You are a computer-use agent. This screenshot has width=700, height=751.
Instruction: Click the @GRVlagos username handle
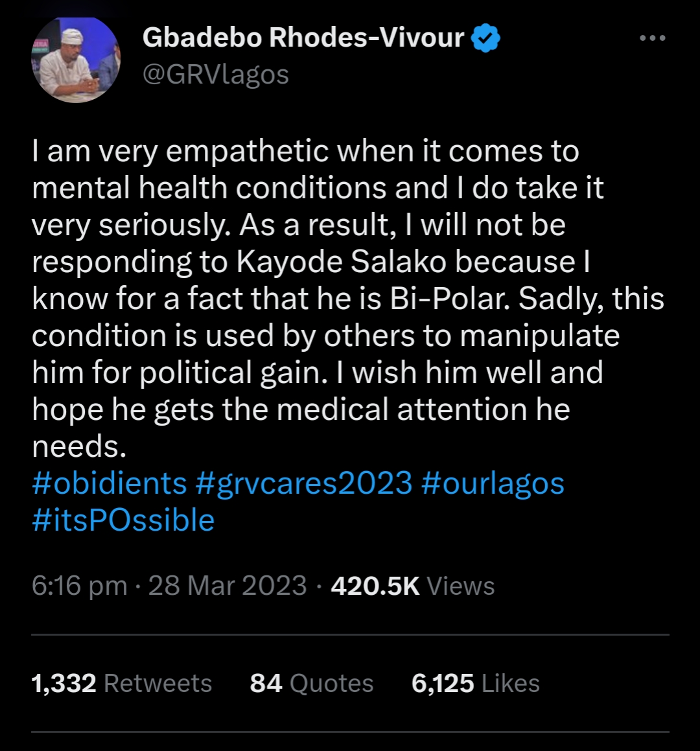[x=216, y=75]
